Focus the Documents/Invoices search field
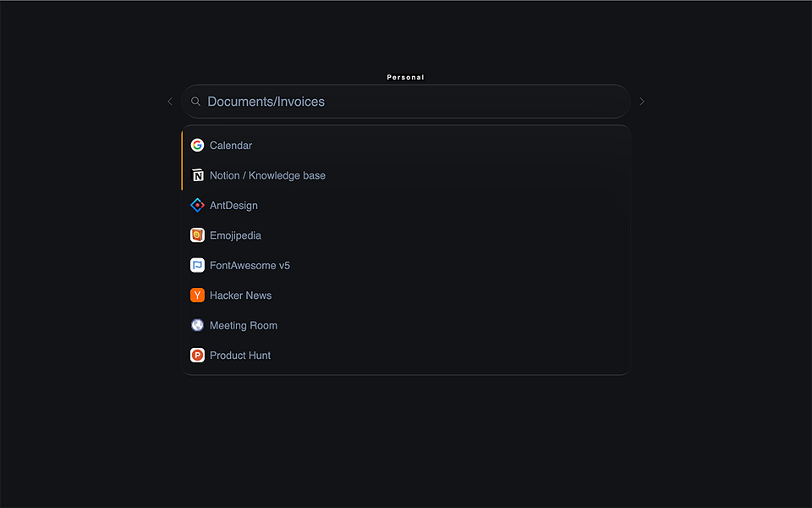 pyautogui.click(x=406, y=102)
